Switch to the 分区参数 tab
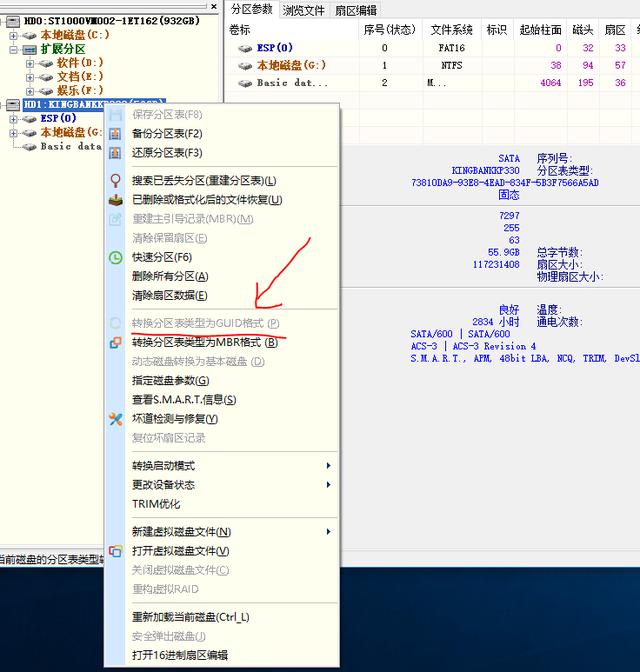This screenshot has width=640, height=672. [252, 9]
